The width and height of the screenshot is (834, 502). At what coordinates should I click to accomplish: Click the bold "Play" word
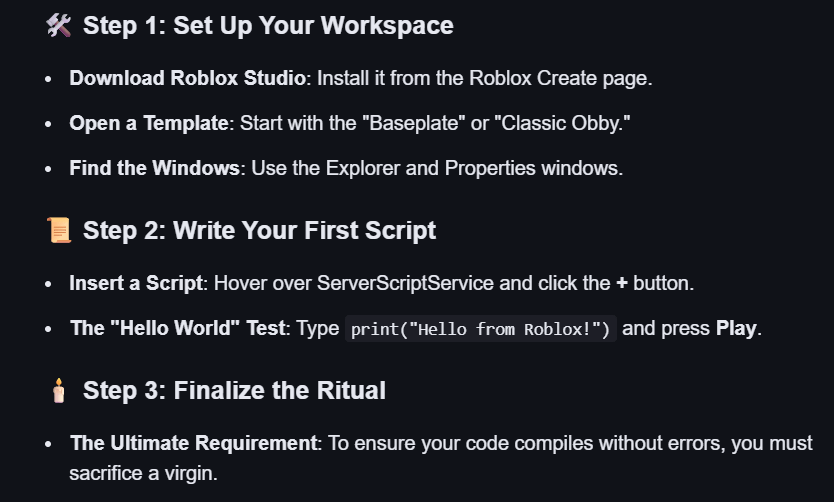coord(737,329)
